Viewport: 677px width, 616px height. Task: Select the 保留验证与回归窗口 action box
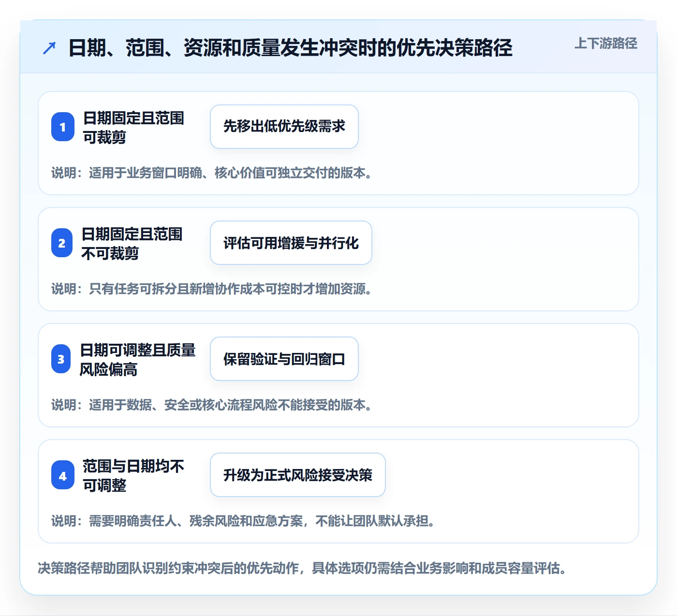(x=284, y=359)
